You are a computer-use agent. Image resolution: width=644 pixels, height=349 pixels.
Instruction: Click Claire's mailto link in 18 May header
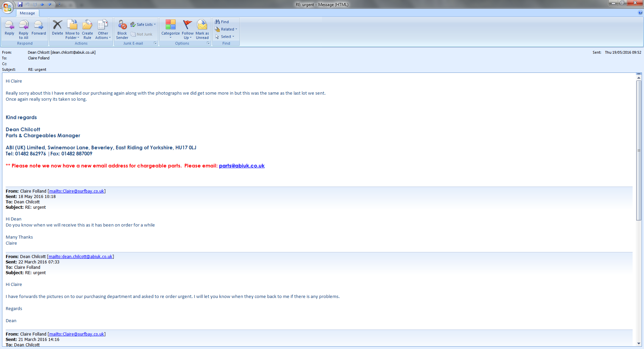click(76, 191)
